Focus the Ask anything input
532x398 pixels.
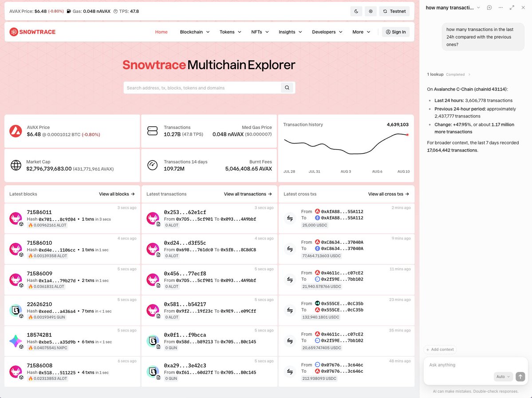point(475,365)
